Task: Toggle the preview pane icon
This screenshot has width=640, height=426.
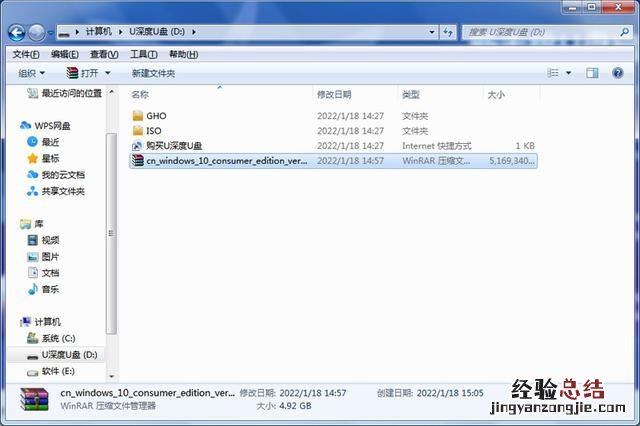Action: click(592, 73)
